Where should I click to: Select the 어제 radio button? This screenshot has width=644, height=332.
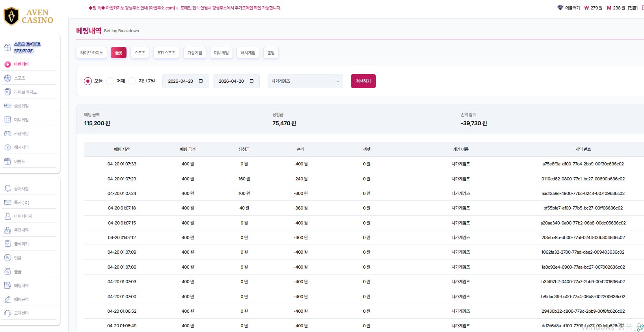point(110,81)
